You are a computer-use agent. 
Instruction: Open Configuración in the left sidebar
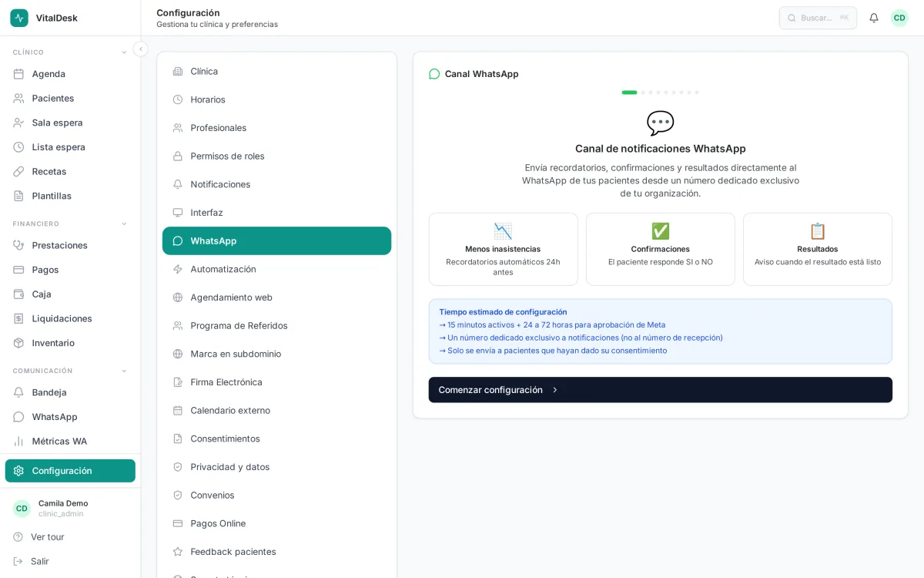point(70,471)
